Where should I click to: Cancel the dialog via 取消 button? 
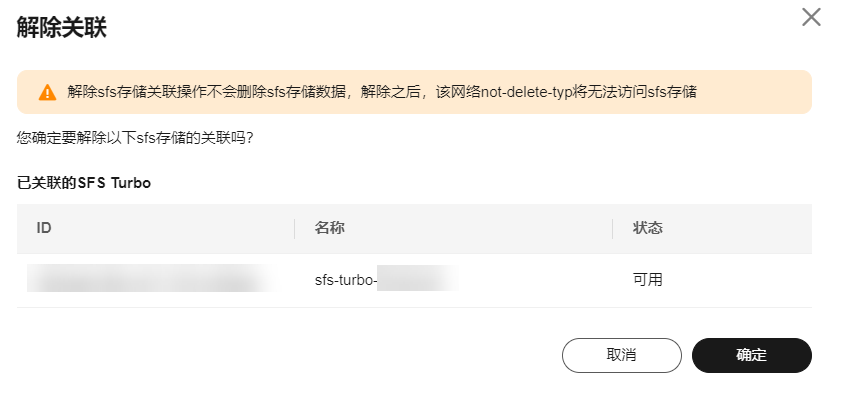point(622,355)
